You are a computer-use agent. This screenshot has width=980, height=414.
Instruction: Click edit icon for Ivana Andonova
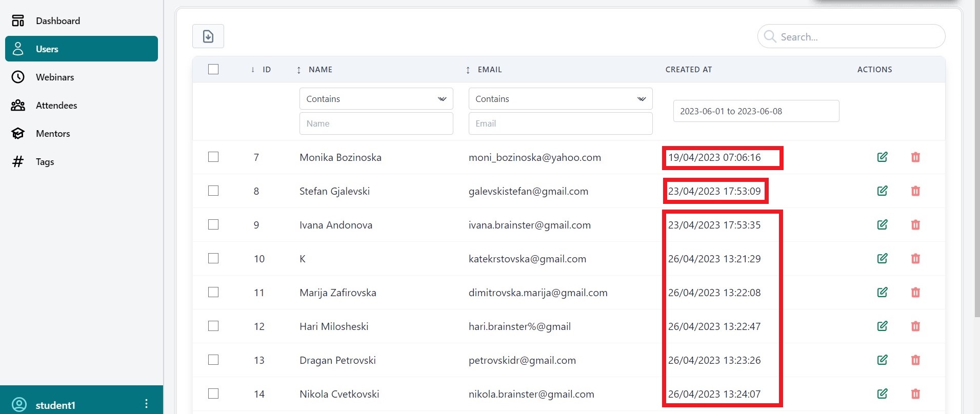pos(882,225)
